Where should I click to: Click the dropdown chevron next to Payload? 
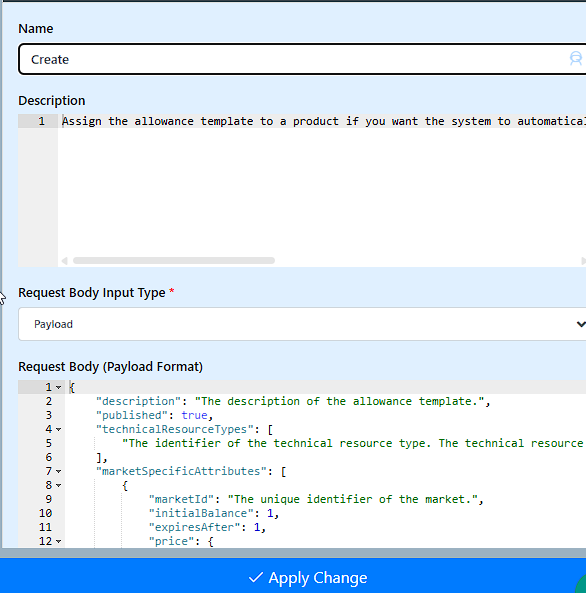(581, 324)
